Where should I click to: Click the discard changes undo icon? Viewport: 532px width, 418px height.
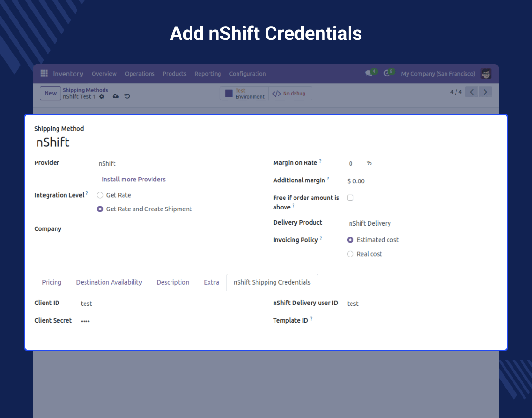click(127, 96)
